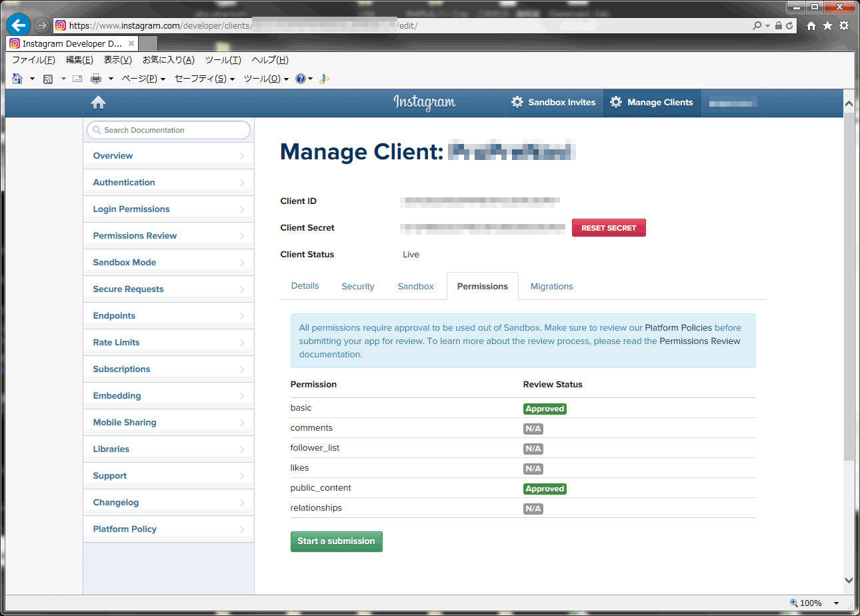This screenshot has height=616, width=860.
Task: Open Embedding sidebar item
Action: (169, 395)
